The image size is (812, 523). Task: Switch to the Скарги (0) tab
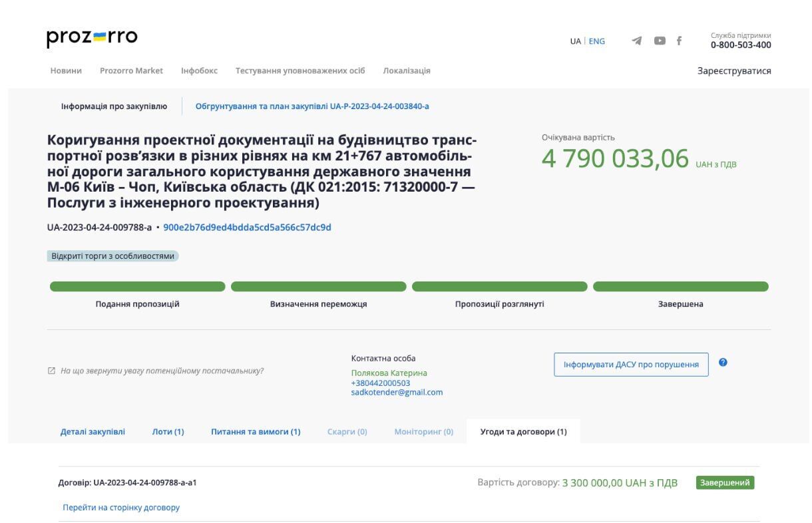pos(347,432)
